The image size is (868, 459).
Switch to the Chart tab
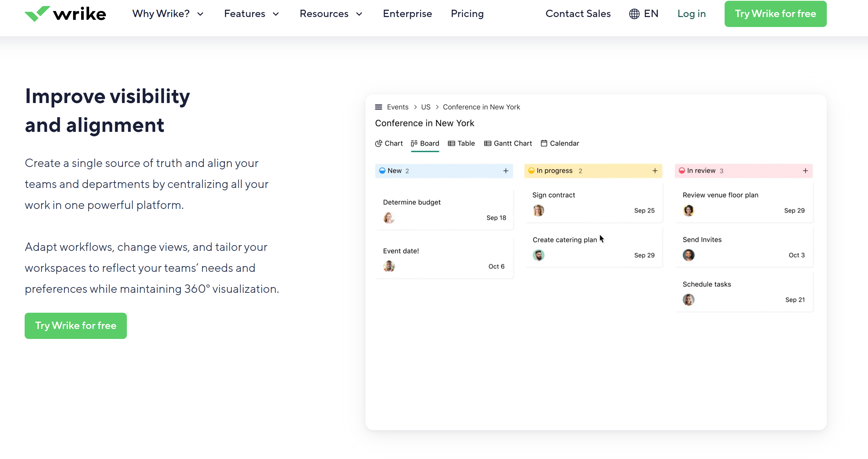click(x=389, y=144)
